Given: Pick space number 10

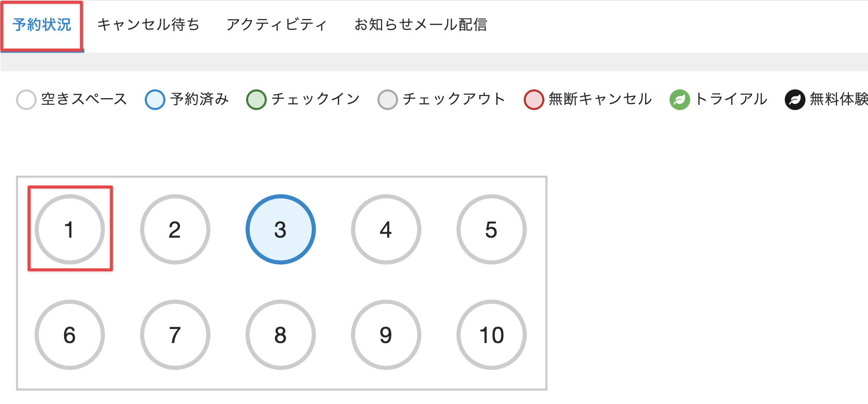Looking at the screenshot, I should coord(492,335).
